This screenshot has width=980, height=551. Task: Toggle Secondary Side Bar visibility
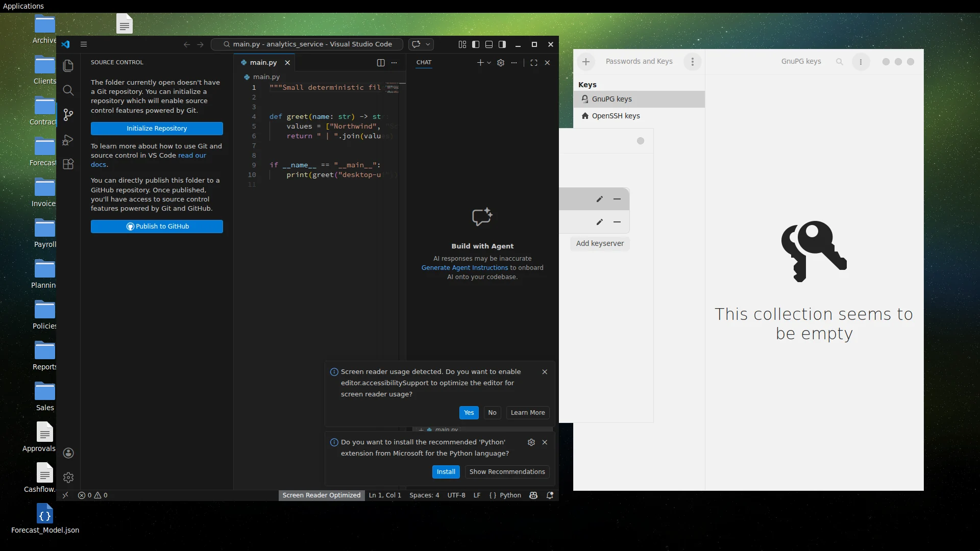(x=502, y=44)
